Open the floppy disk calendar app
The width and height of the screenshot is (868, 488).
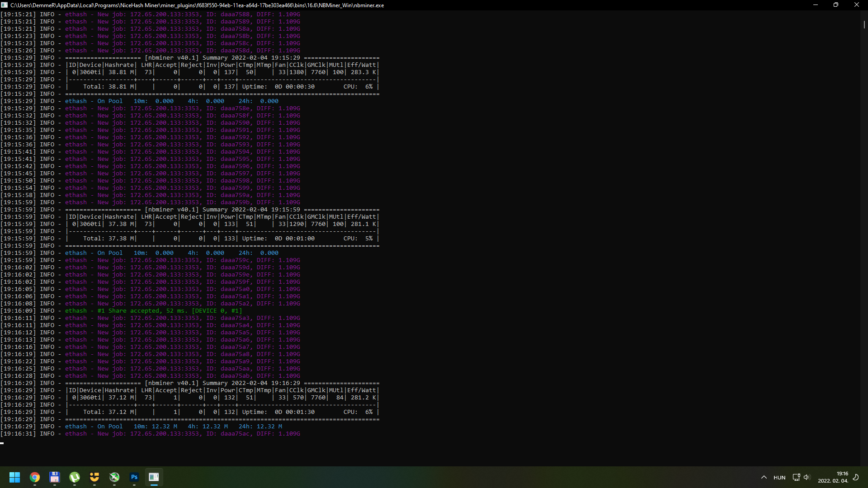click(x=55, y=477)
